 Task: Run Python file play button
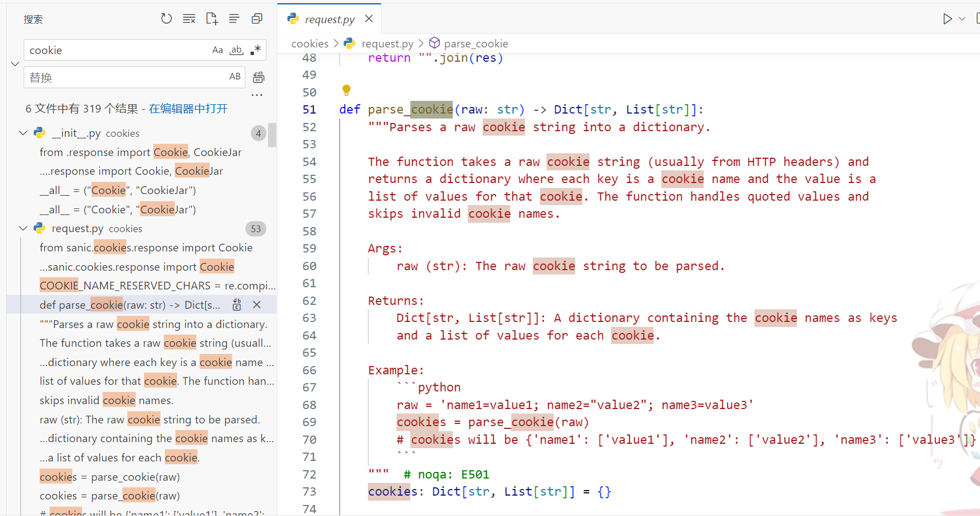pyautogui.click(x=947, y=19)
